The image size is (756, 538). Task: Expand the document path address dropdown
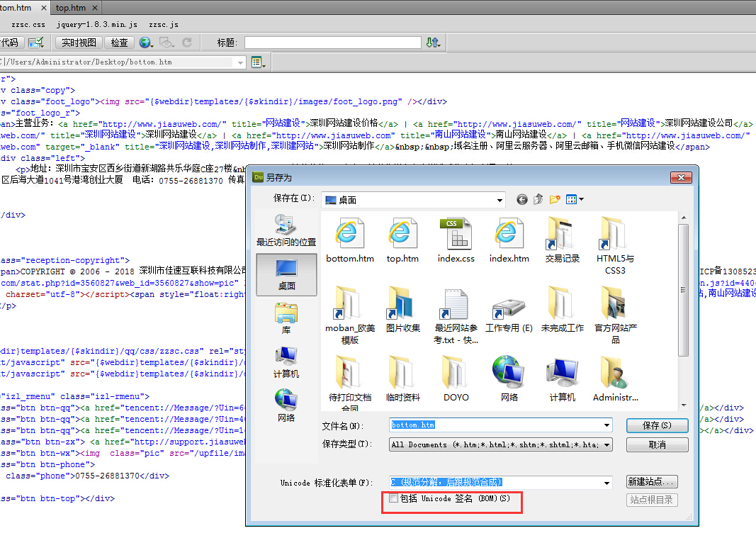(240, 62)
